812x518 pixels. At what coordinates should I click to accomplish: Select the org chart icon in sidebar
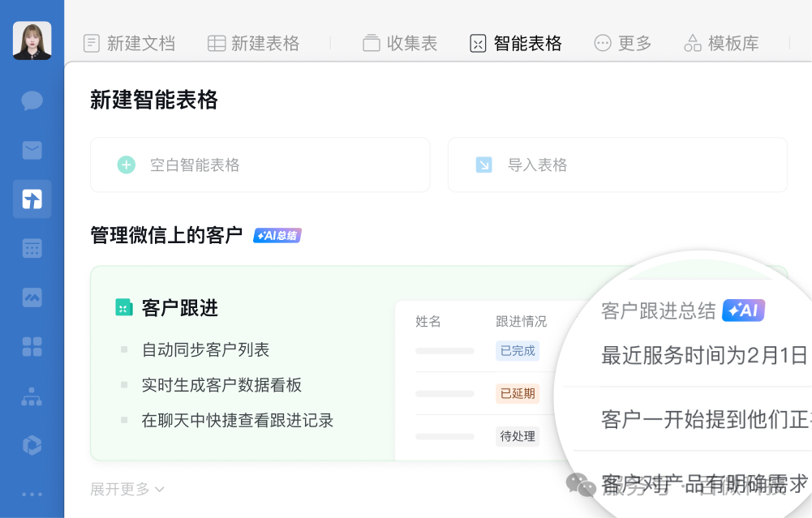point(31,396)
